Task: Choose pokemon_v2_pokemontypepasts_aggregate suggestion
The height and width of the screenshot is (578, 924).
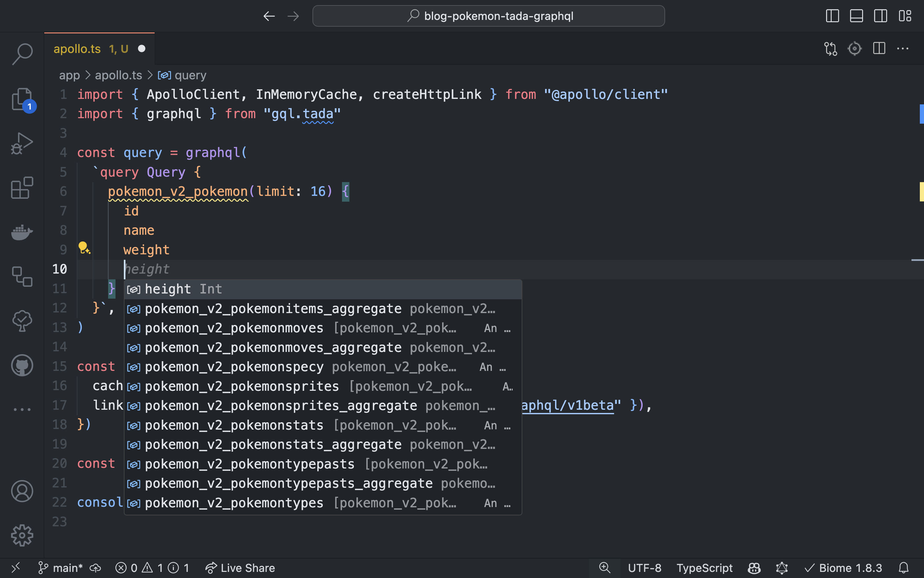Action: pyautogui.click(x=323, y=484)
